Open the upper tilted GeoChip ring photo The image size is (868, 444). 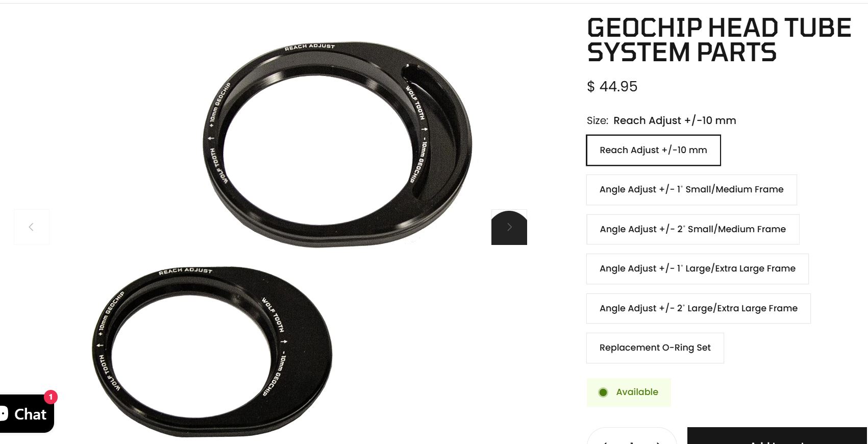tap(337, 144)
